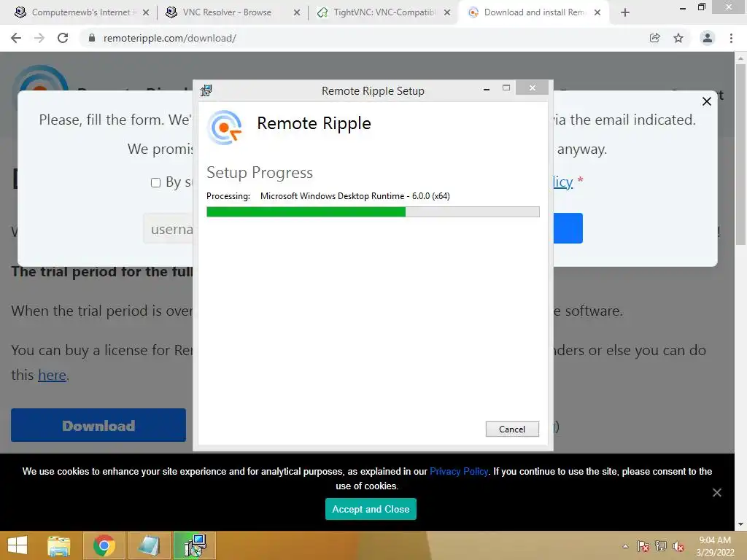Open the Windows Start menu
The image size is (747, 560).
pos(18,545)
